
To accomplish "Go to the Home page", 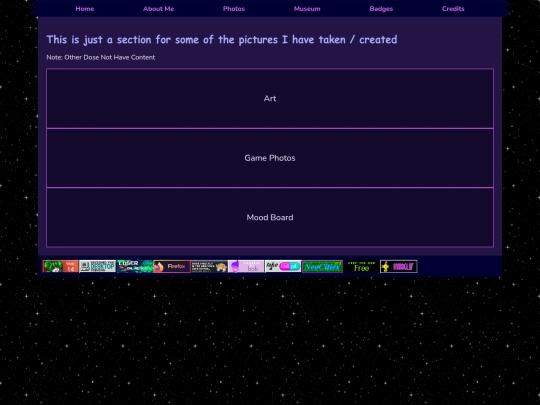I will 85,9.
